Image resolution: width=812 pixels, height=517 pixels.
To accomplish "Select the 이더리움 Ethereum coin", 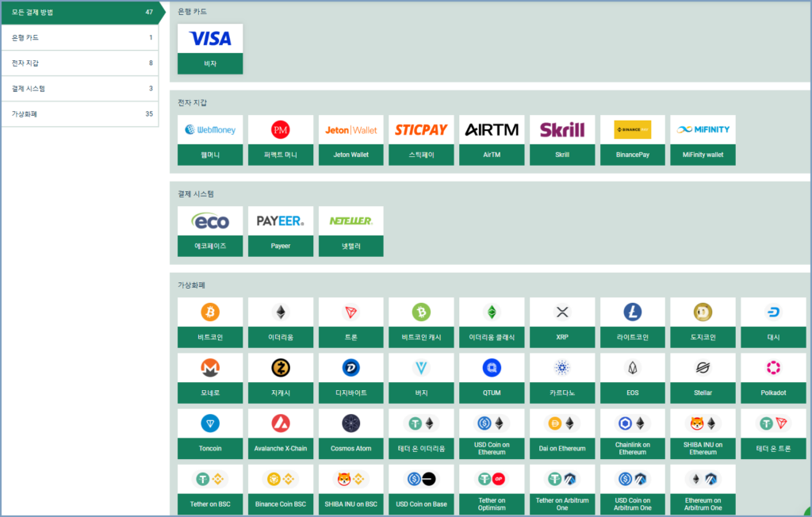I will pyautogui.click(x=280, y=322).
